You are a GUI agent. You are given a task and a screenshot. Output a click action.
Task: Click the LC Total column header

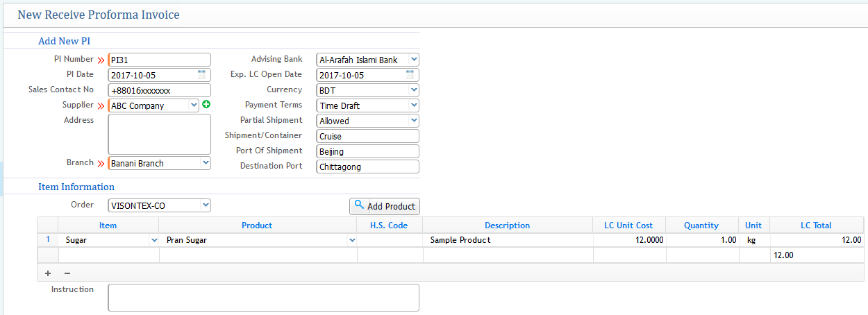[817, 225]
